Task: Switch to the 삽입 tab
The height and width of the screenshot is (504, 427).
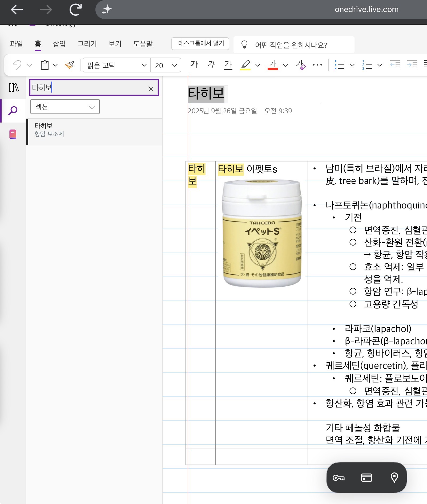Action: 59,44
